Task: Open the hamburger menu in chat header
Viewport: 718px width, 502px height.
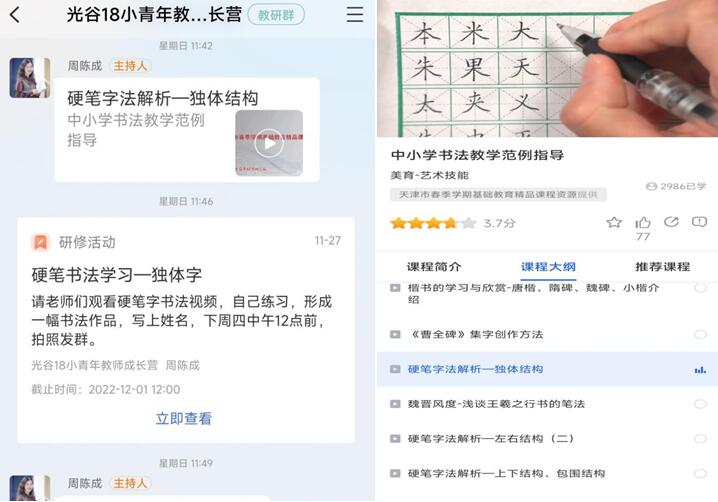Action: pyautogui.click(x=354, y=15)
